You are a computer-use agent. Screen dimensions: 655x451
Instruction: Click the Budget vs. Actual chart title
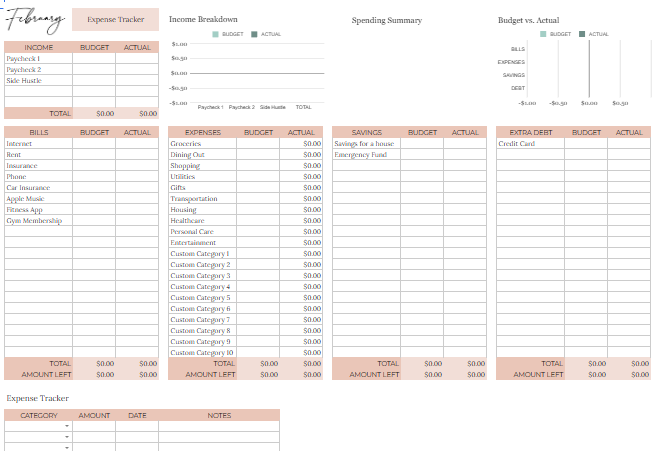tap(528, 20)
